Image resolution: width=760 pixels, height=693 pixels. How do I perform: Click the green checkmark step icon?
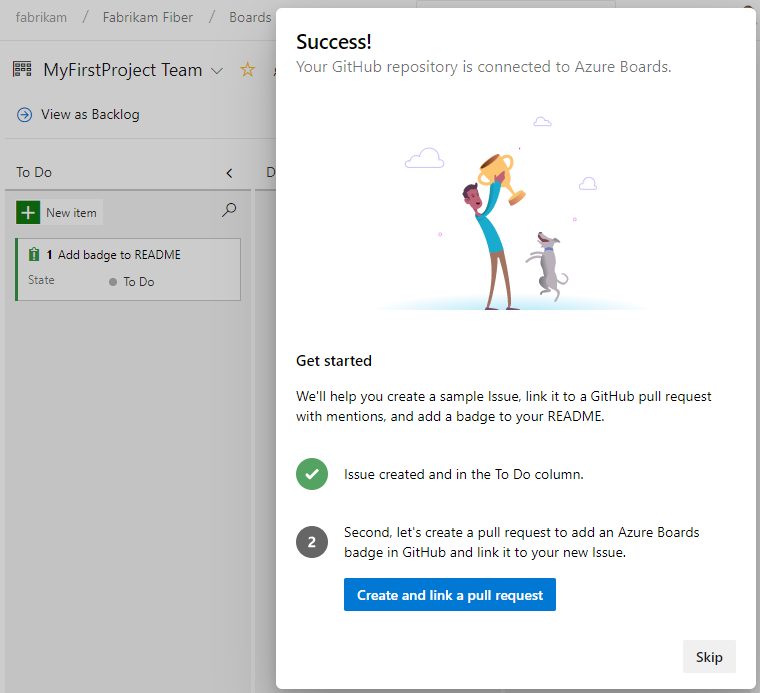312,474
